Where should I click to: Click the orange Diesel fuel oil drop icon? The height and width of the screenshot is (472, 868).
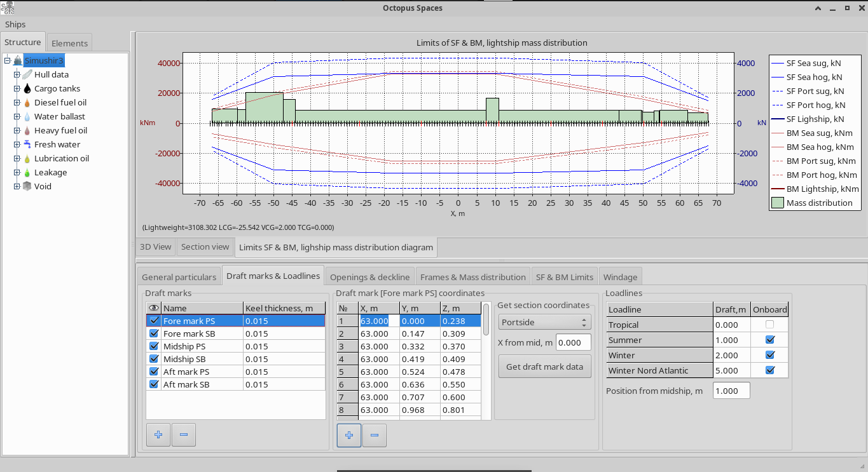click(x=27, y=103)
